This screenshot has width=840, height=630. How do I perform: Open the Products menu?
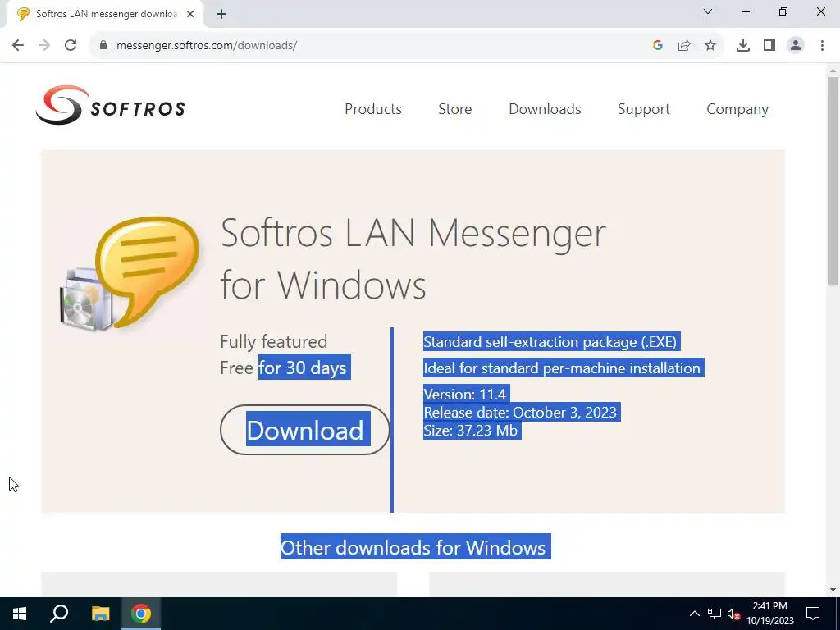pyautogui.click(x=373, y=109)
